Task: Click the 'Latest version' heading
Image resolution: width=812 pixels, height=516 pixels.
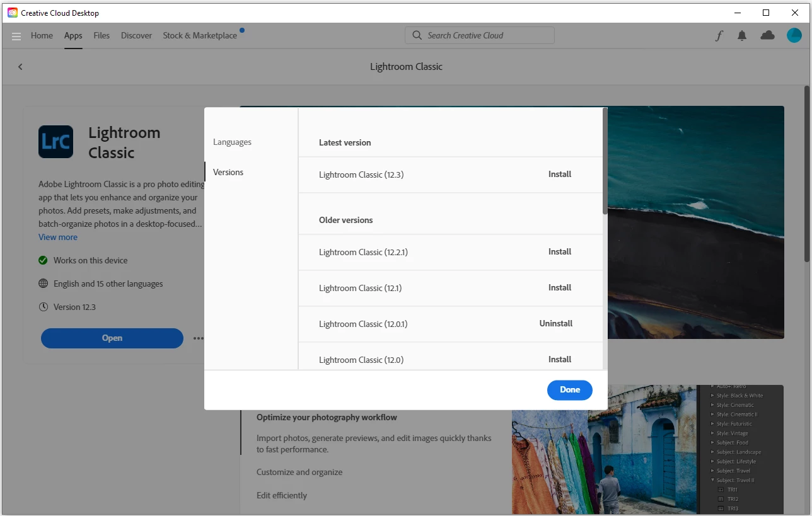Action: [345, 142]
